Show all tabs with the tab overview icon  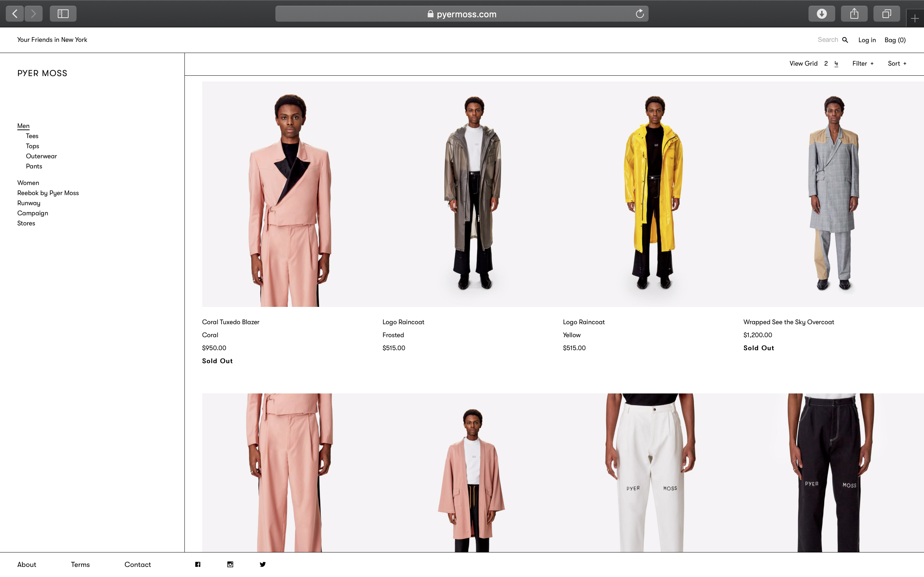886,14
